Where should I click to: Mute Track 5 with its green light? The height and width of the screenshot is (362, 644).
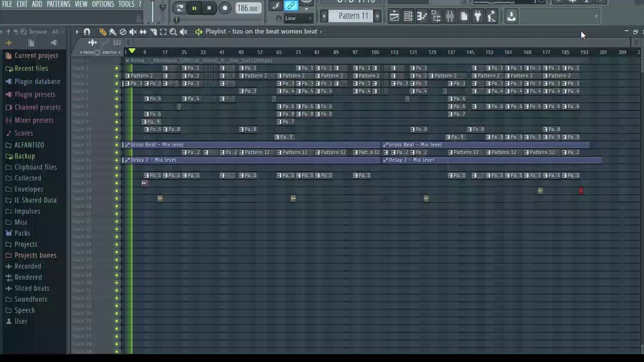click(117, 91)
